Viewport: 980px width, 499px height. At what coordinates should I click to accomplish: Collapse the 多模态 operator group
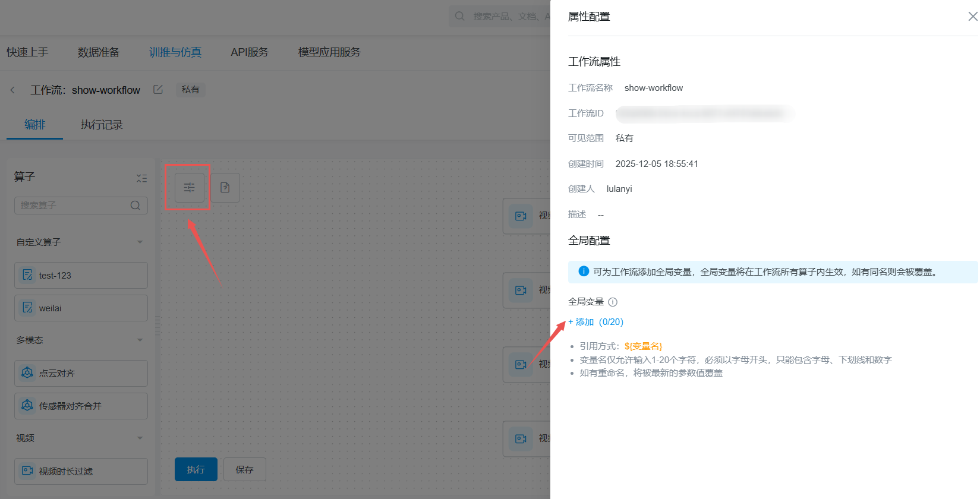pyautogui.click(x=140, y=340)
